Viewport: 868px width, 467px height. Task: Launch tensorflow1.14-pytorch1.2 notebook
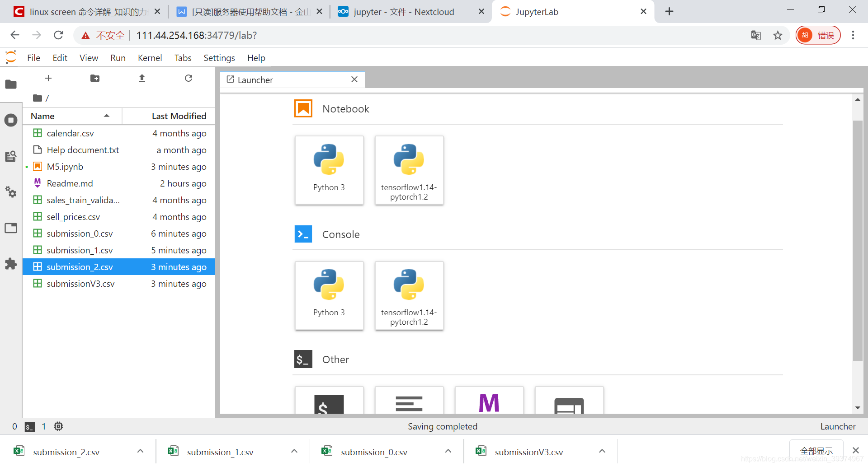point(409,170)
